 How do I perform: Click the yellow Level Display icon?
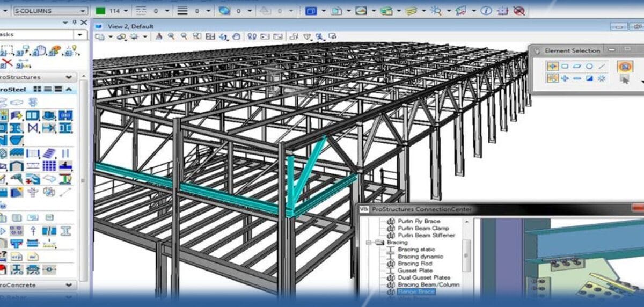411,11
